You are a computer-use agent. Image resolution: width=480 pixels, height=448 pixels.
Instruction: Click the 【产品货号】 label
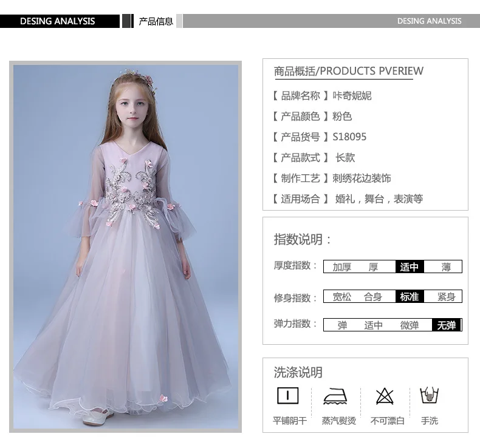(x=300, y=137)
